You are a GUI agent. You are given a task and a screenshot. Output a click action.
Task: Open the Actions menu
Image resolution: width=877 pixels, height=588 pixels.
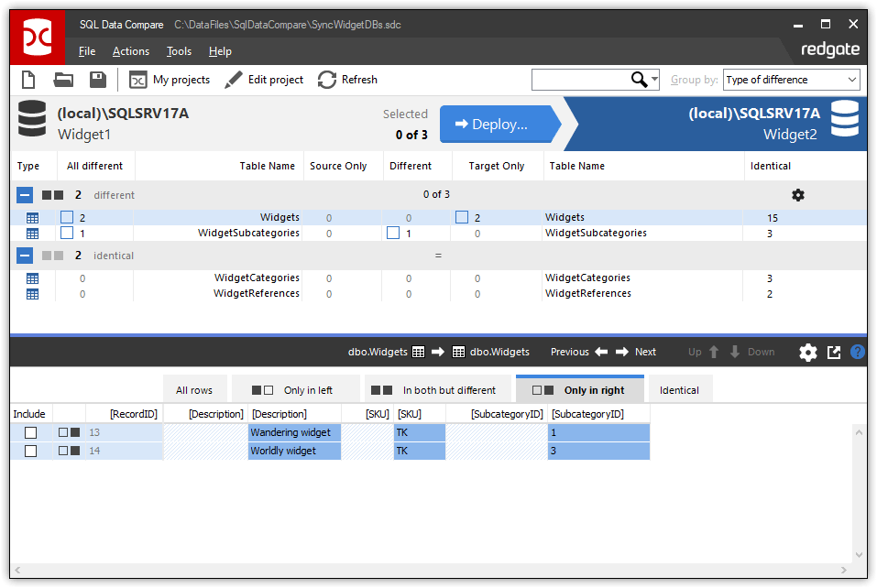pos(131,51)
